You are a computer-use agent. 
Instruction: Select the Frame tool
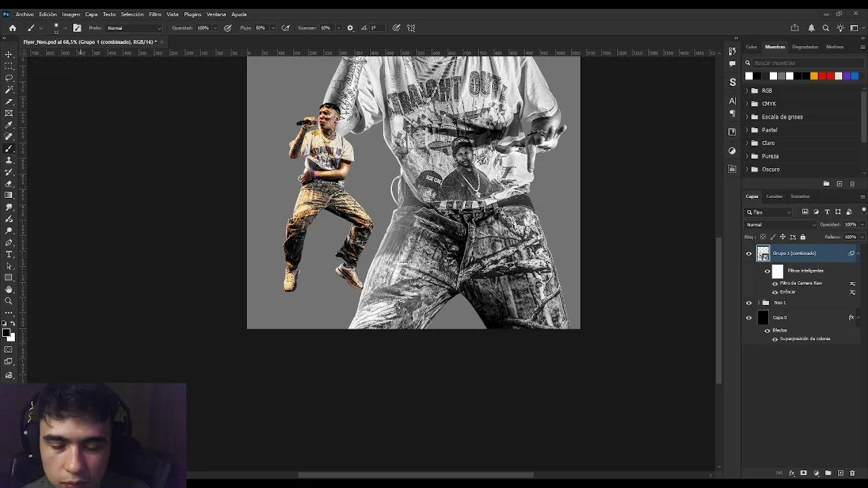(9, 113)
